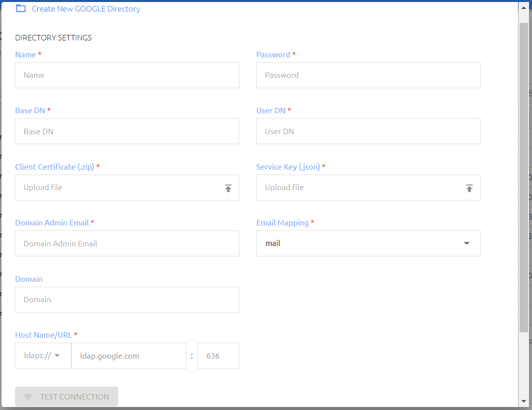Click the 'Base DN' label
Screen dimensions: 532x410
point(30,111)
